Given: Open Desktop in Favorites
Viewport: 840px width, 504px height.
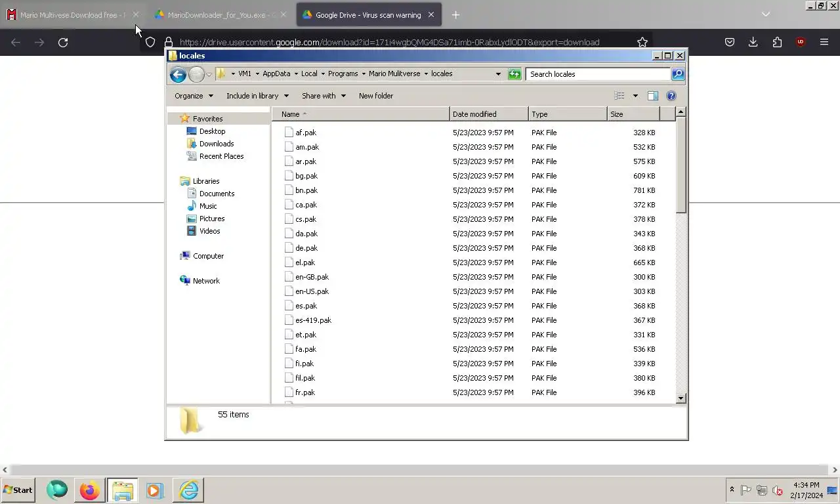Looking at the screenshot, I should [x=212, y=131].
